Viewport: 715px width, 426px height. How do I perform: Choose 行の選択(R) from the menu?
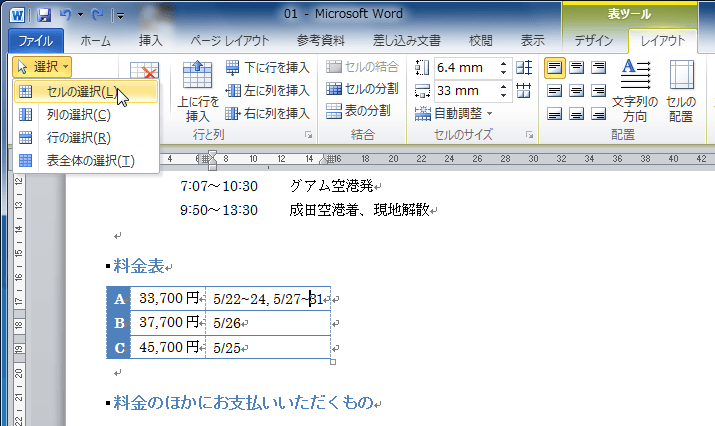86,137
